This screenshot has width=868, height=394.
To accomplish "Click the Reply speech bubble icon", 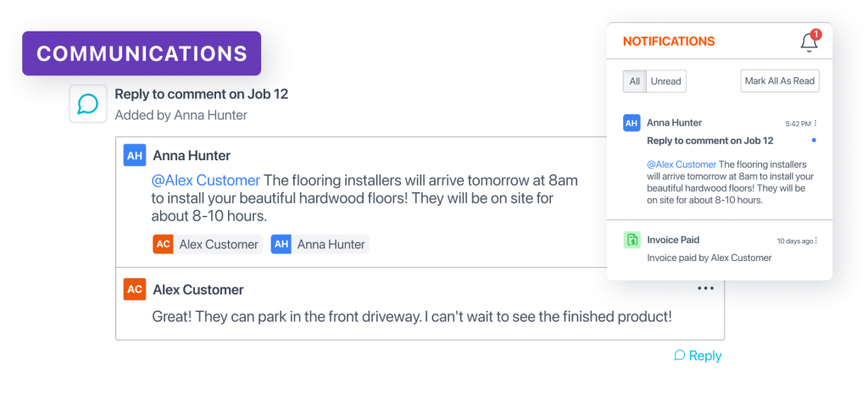I will point(679,356).
